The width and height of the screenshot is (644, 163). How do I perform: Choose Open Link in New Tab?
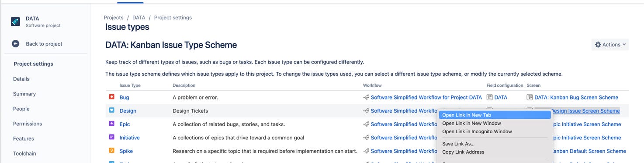(495, 115)
